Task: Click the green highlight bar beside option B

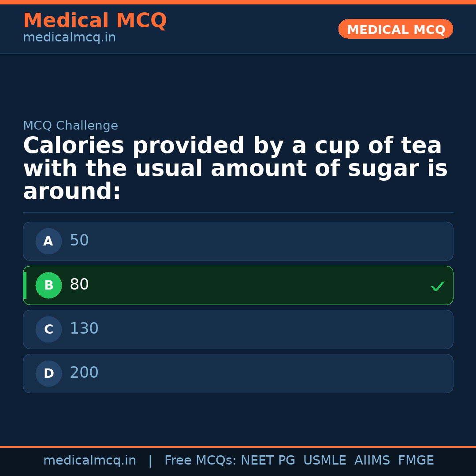Action: point(25,285)
